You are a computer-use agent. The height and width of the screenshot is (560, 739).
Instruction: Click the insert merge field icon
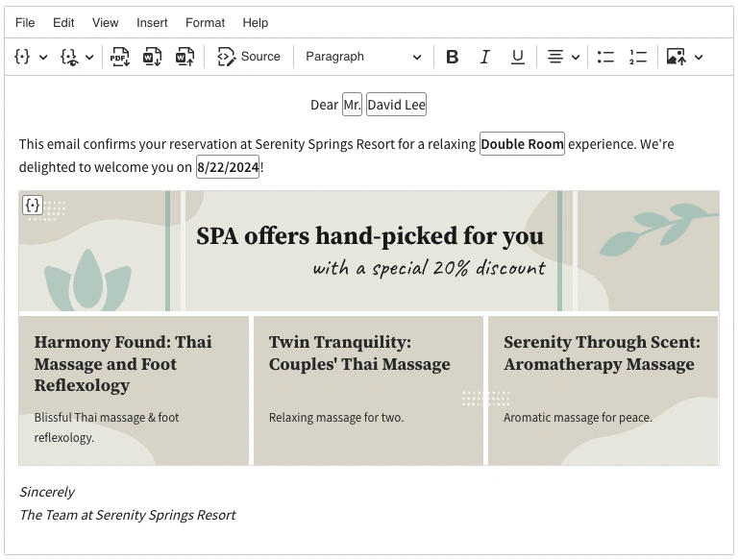tap(23, 57)
